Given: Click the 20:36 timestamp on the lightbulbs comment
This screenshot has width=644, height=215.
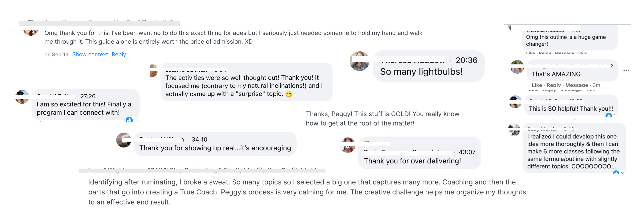Looking at the screenshot, I should 466,60.
